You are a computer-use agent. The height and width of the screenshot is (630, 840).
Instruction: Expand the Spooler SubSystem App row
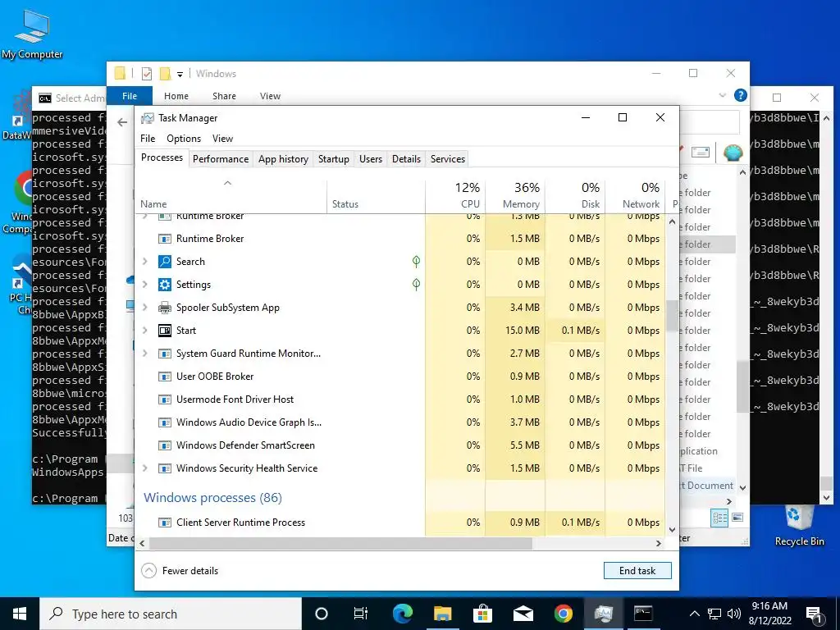tap(144, 308)
